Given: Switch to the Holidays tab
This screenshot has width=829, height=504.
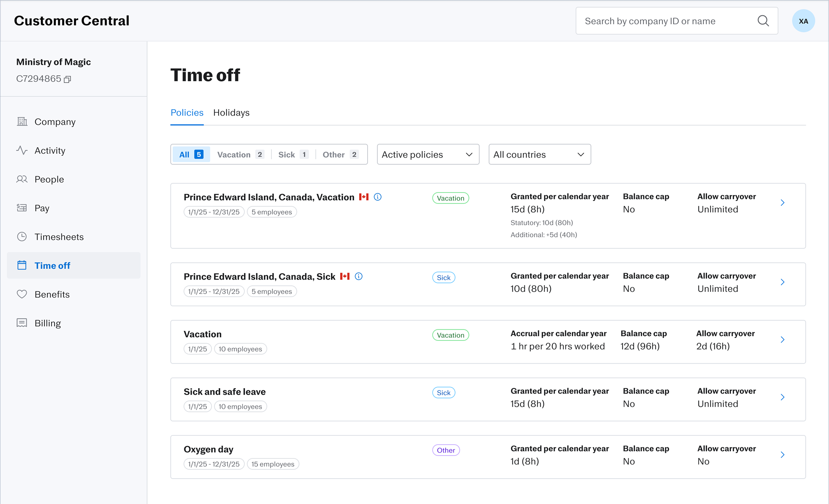Looking at the screenshot, I should 231,113.
